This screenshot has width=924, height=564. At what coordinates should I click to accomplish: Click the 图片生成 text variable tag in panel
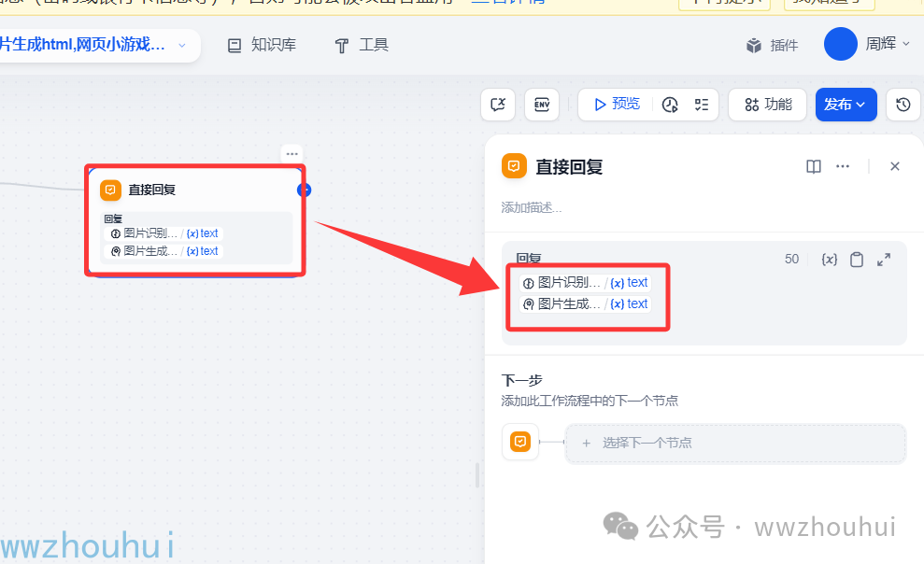585,304
